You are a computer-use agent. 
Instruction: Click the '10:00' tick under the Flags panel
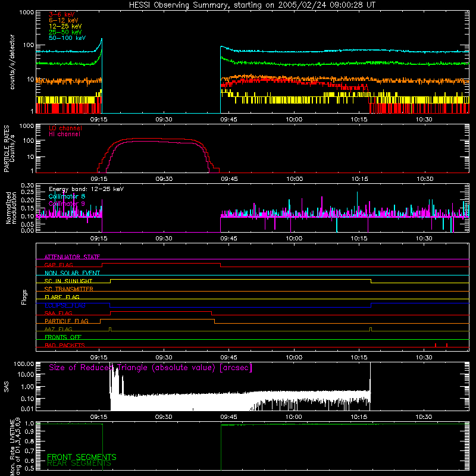(294, 358)
